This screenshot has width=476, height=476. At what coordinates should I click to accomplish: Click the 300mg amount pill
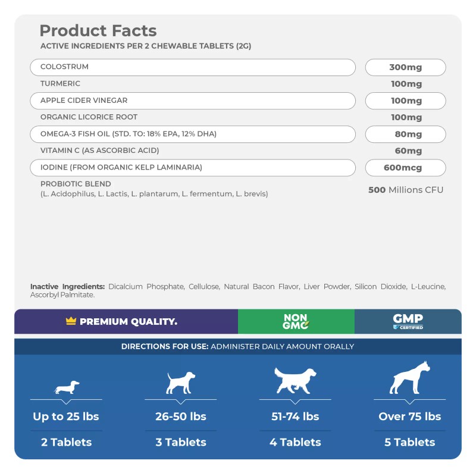[x=406, y=67]
